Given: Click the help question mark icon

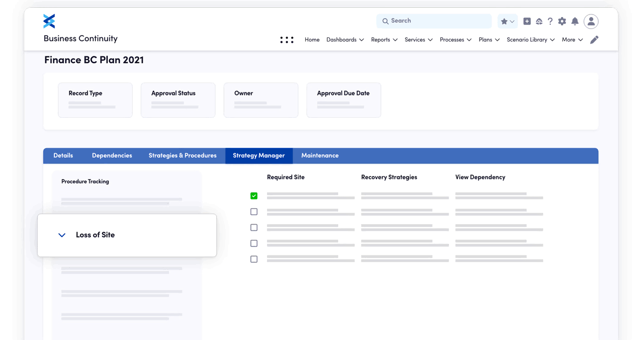Looking at the screenshot, I should pos(550,21).
